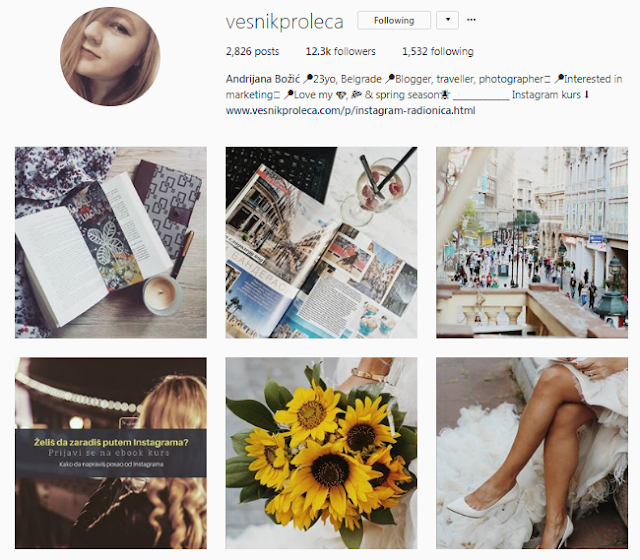Open the Instagram ebook kurs promo post

[111, 453]
